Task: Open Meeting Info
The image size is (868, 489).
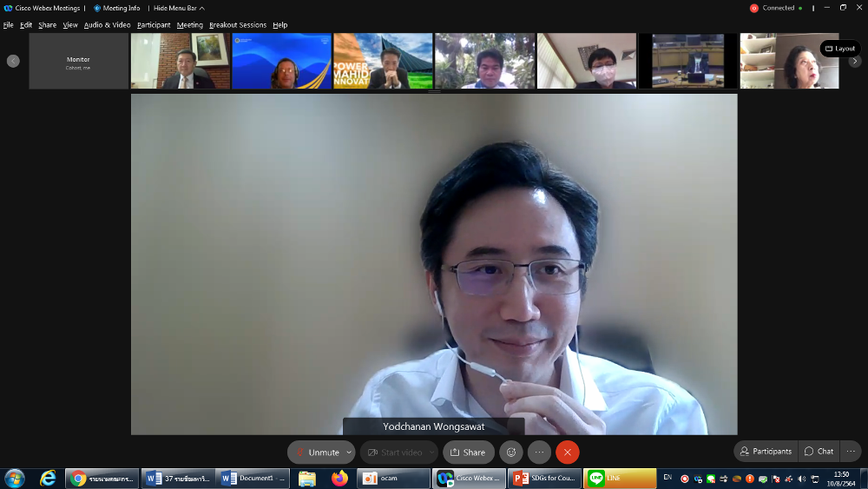Action: [x=116, y=8]
